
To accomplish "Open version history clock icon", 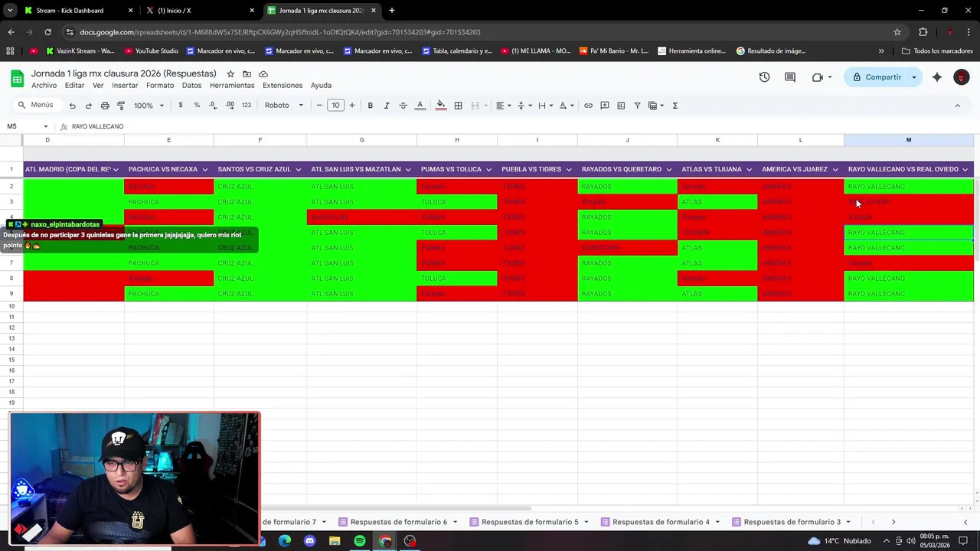I will 764,77.
